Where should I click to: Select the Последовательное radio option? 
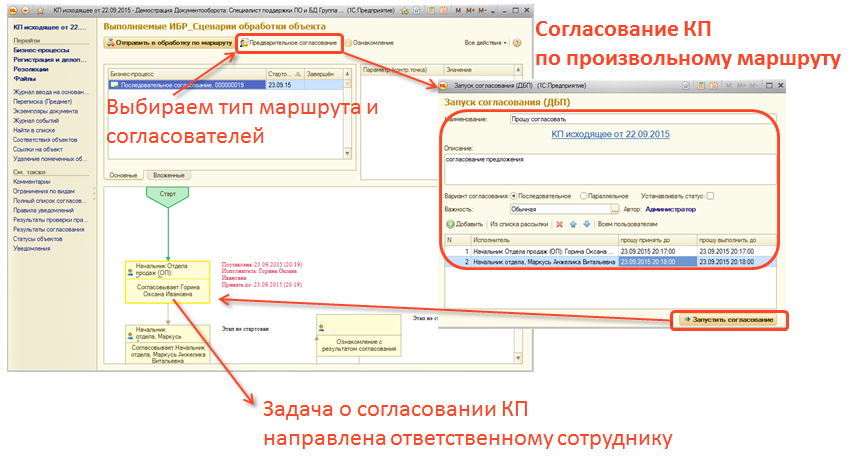click(514, 196)
